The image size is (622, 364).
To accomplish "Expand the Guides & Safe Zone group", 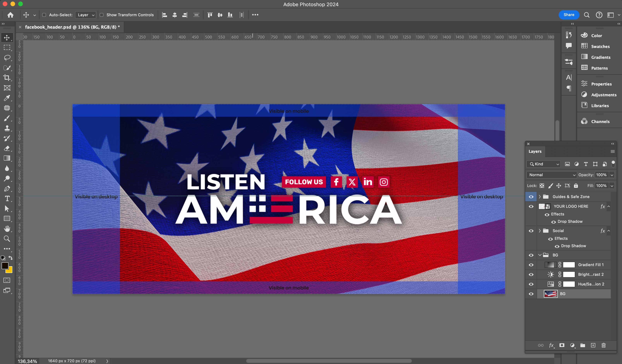I will (540, 197).
